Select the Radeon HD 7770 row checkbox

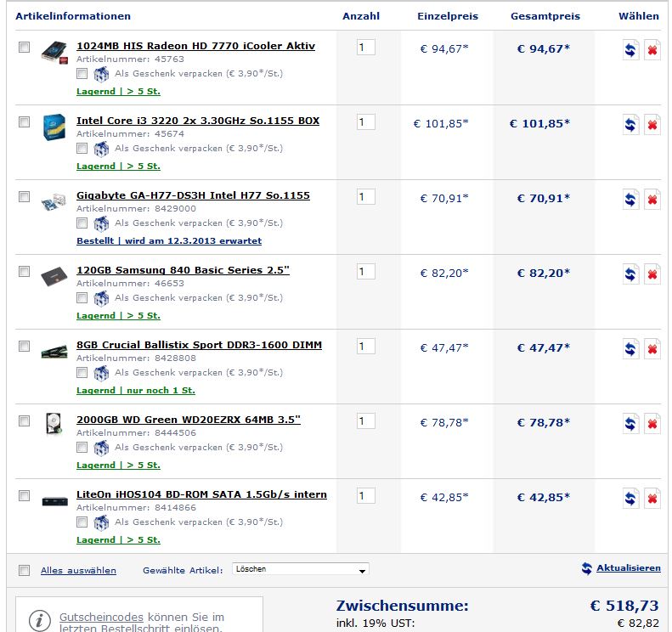[x=25, y=47]
